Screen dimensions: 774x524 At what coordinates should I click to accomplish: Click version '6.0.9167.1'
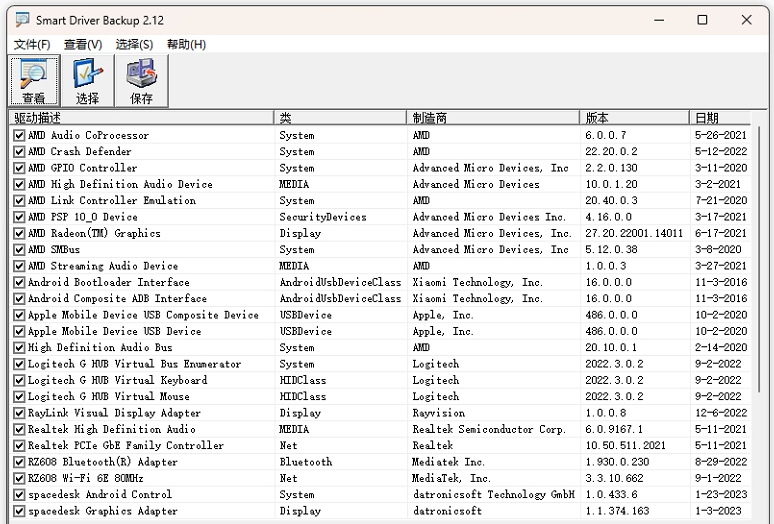(614, 429)
